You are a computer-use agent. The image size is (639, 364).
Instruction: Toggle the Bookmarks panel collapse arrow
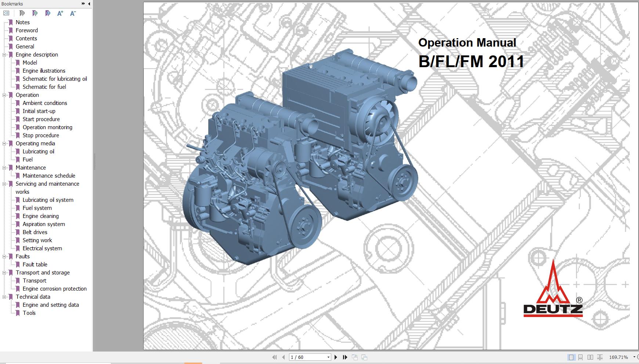coord(89,4)
